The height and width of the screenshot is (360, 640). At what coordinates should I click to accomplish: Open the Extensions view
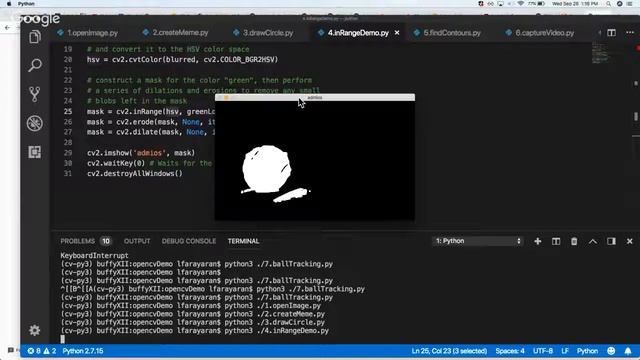35,152
